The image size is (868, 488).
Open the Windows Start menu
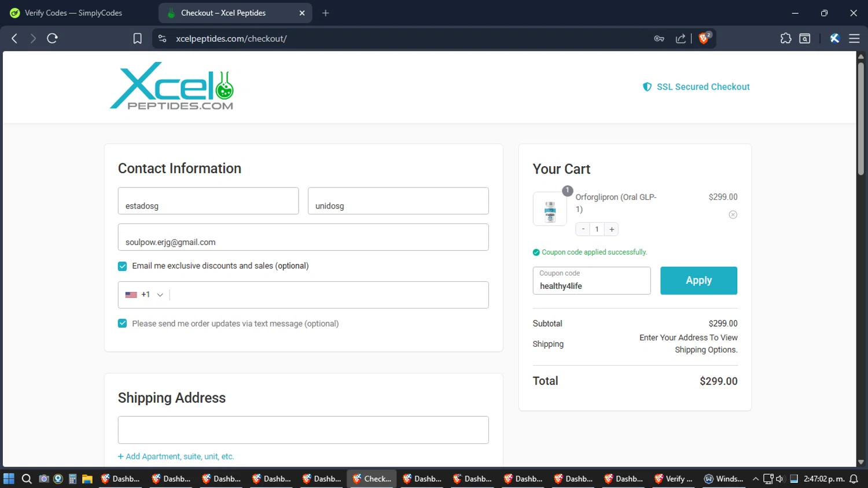point(9,479)
